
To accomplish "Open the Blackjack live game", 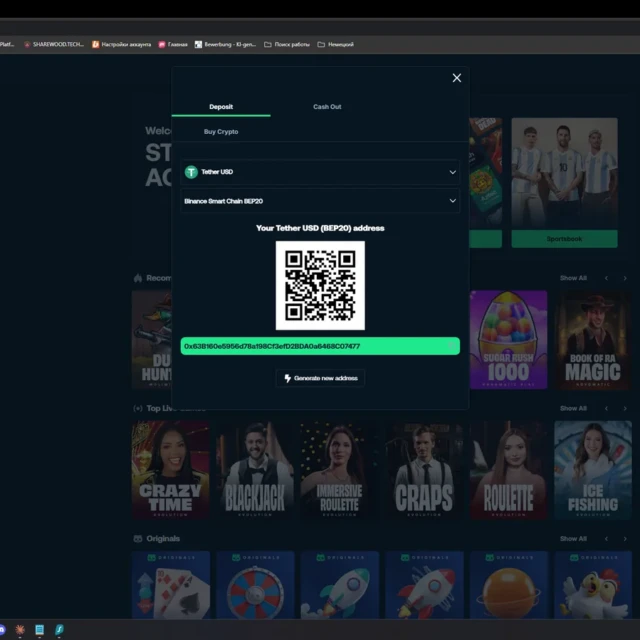I will click(255, 470).
